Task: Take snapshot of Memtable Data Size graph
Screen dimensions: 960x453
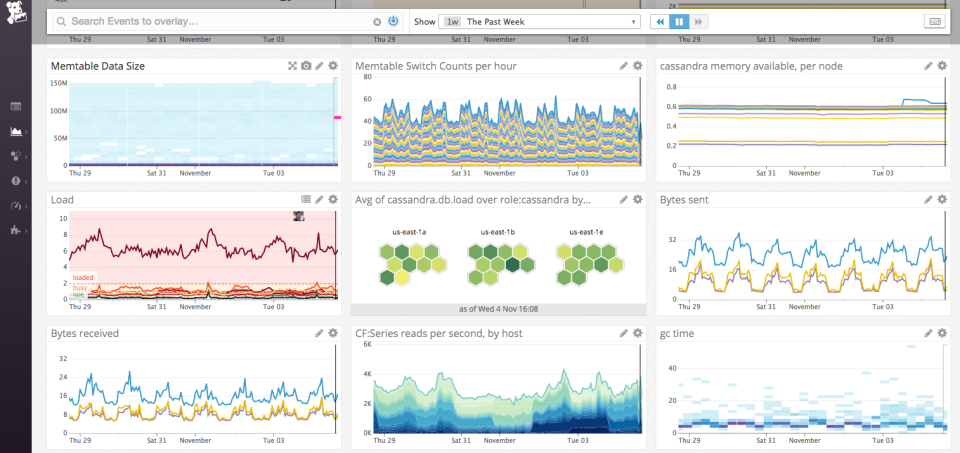Action: pyautogui.click(x=306, y=66)
